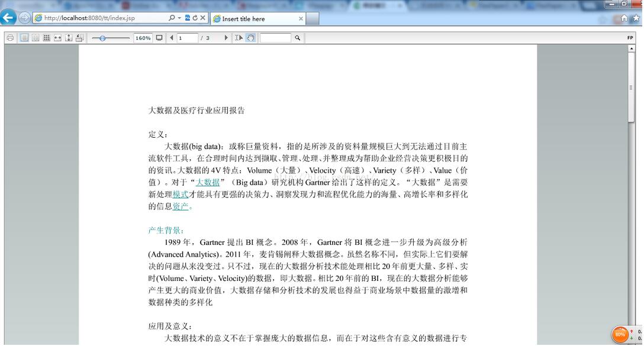
Task: Click the browser back button
Action: 8,18
